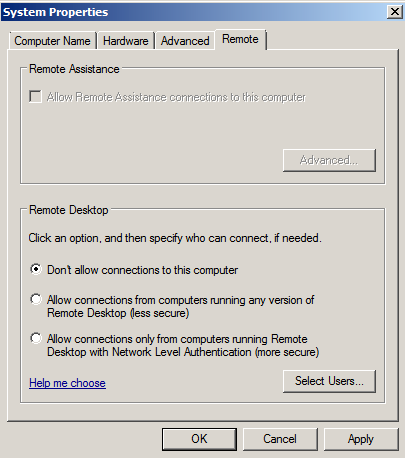The image size is (405, 458).
Task: Click the Remote Desktop group heading
Action: pyautogui.click(x=69, y=210)
